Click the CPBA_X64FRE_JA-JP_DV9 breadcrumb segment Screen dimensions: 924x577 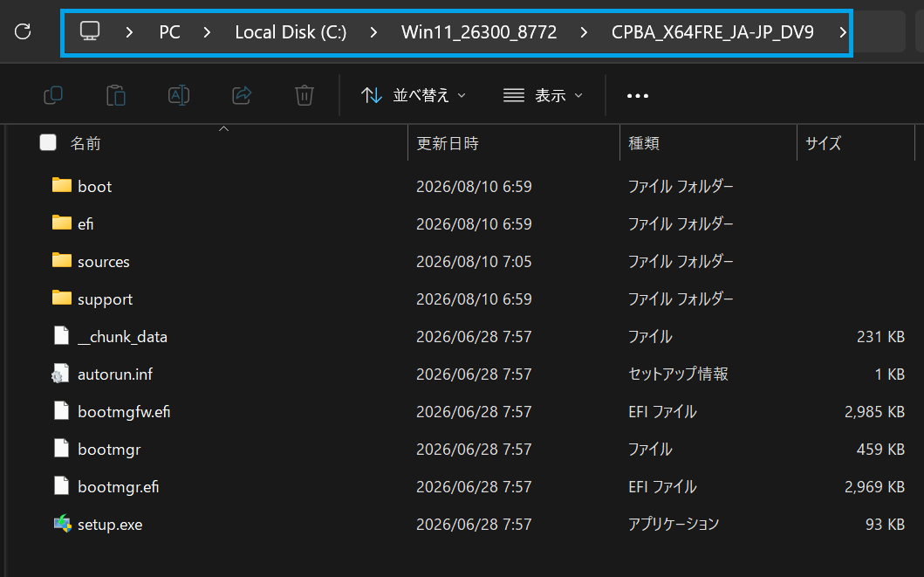(x=713, y=31)
